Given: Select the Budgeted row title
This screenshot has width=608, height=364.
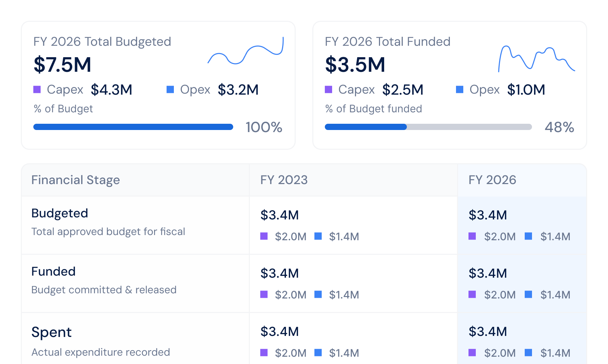Looking at the screenshot, I should 60,213.
